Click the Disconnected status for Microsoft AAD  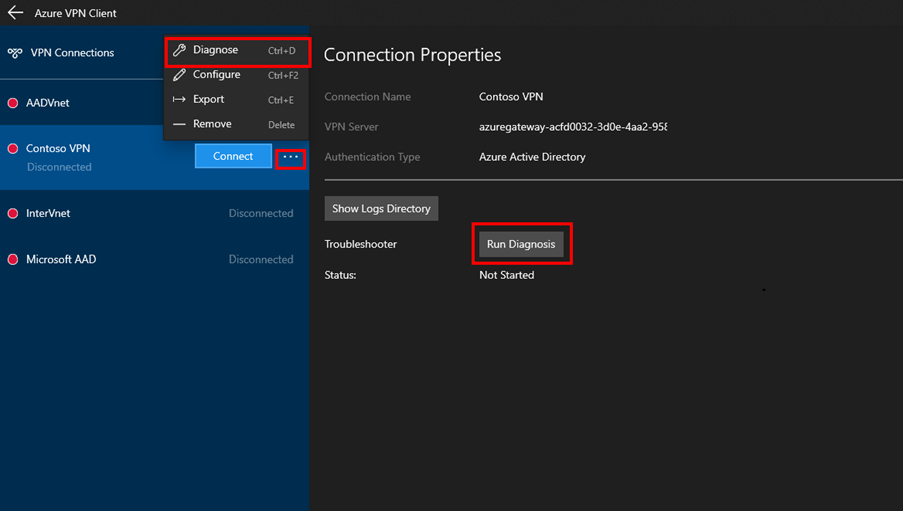coord(261,259)
